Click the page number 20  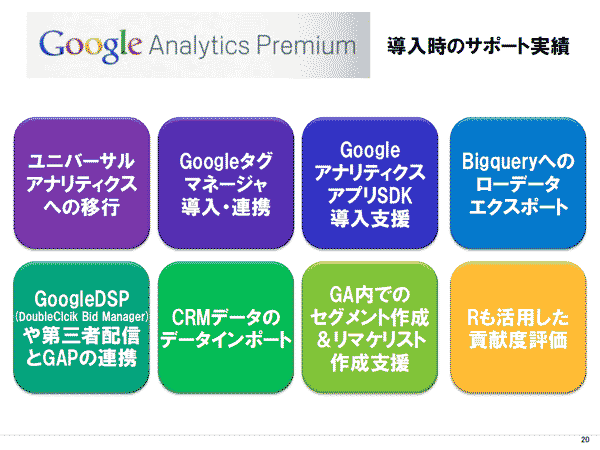(x=585, y=438)
